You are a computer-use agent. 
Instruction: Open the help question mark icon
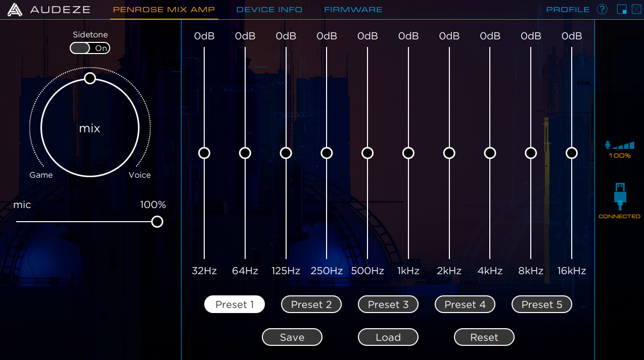[x=602, y=10]
